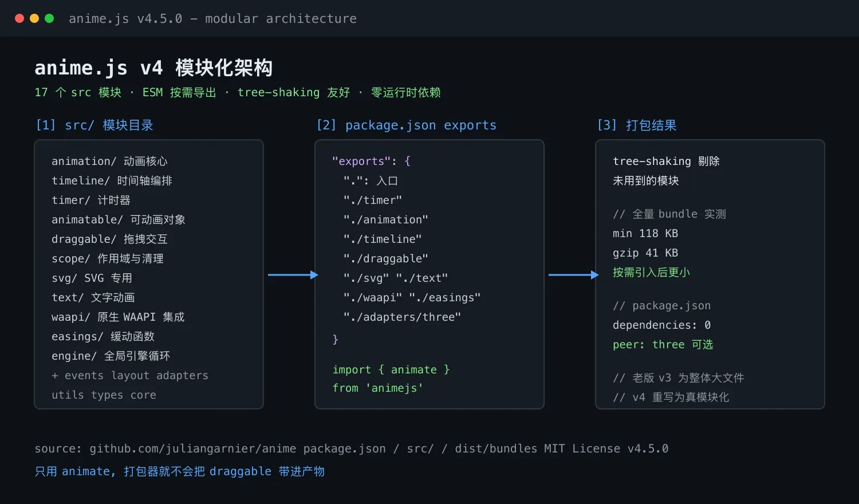Image resolution: width=859 pixels, height=504 pixels.
Task: Click the green text '按需引入后更小'
Action: 651,272
